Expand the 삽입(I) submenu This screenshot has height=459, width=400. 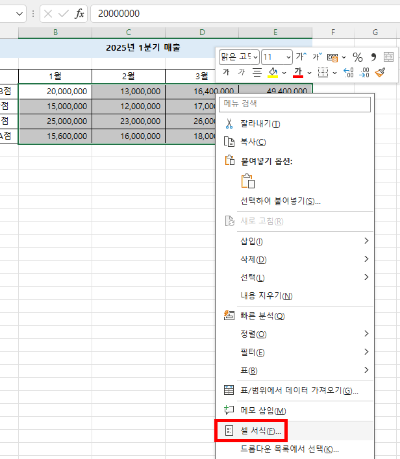pos(366,241)
